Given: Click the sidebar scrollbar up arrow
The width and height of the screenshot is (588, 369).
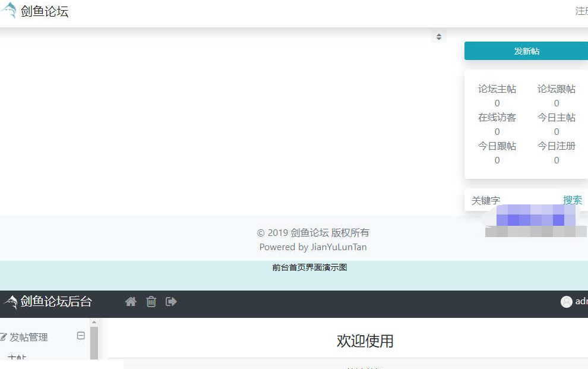Looking at the screenshot, I should (94, 322).
